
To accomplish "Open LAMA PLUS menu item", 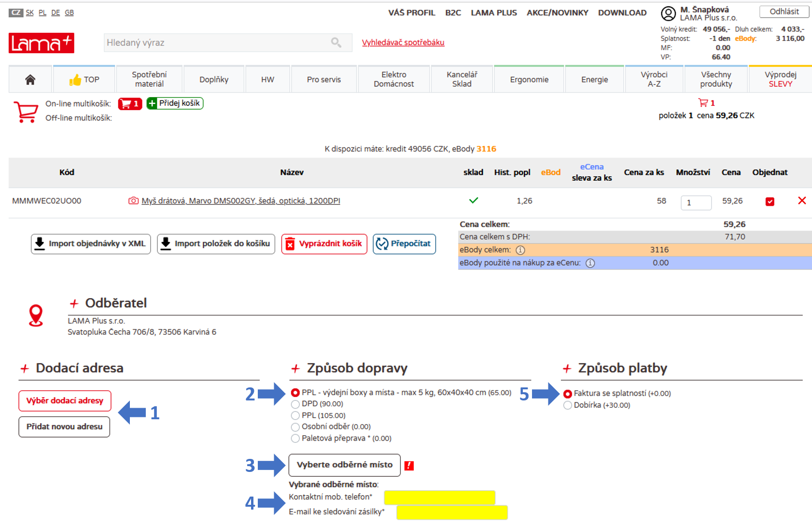I will [494, 13].
